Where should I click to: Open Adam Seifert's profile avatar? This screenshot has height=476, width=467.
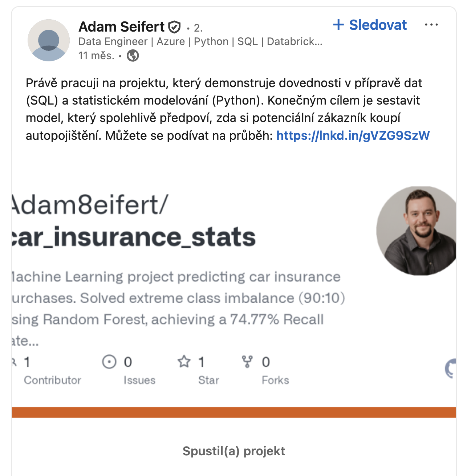(x=49, y=40)
